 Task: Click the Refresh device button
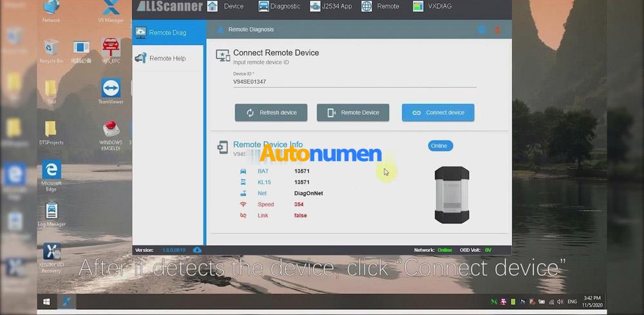(x=271, y=113)
